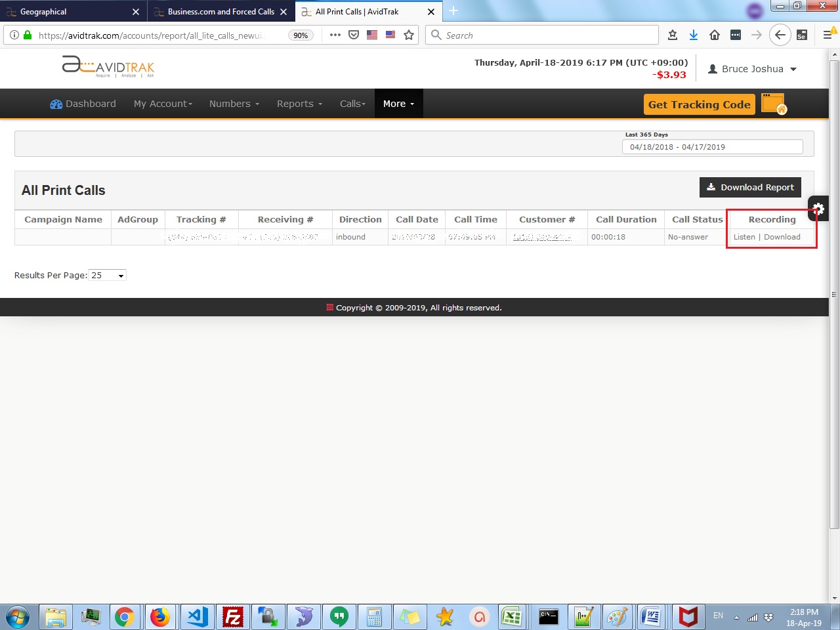Click the Direction column header
This screenshot has height=630, width=840.
click(x=360, y=219)
